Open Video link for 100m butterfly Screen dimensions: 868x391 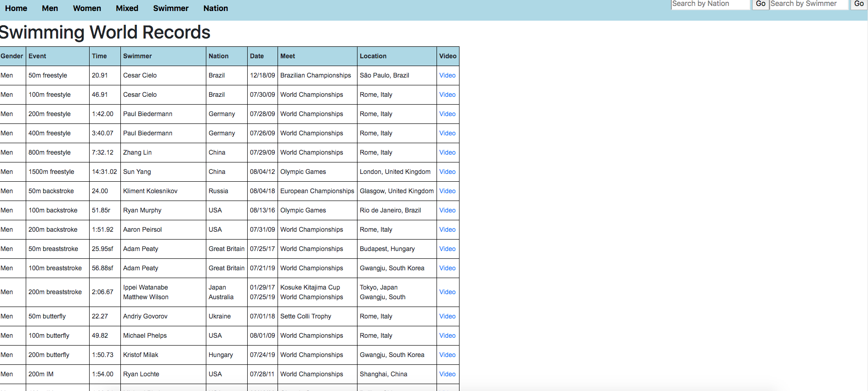coord(447,335)
